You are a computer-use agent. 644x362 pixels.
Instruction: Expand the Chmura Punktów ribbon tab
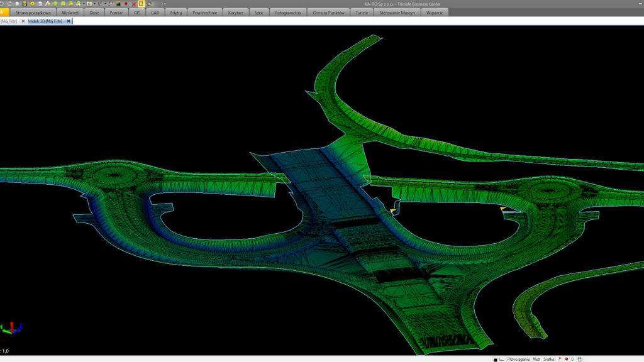point(329,13)
